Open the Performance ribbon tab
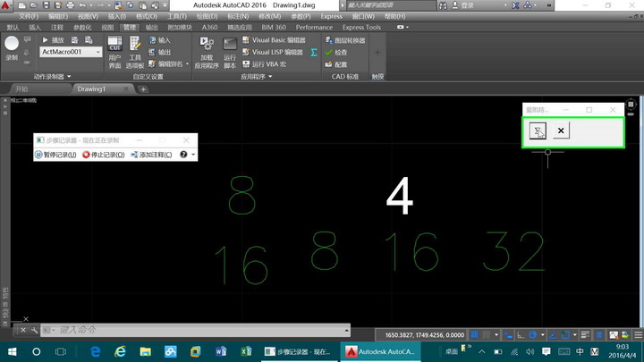This screenshot has height=362, width=644. 313,28
